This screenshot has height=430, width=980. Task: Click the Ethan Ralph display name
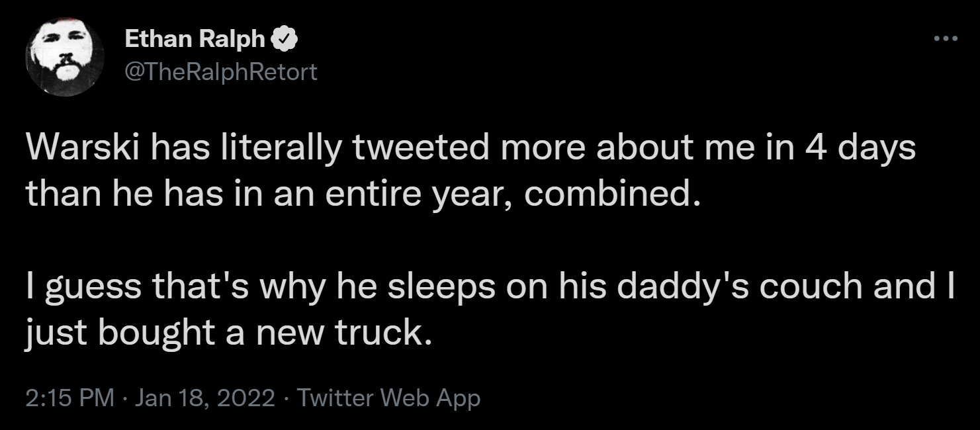coord(195,40)
